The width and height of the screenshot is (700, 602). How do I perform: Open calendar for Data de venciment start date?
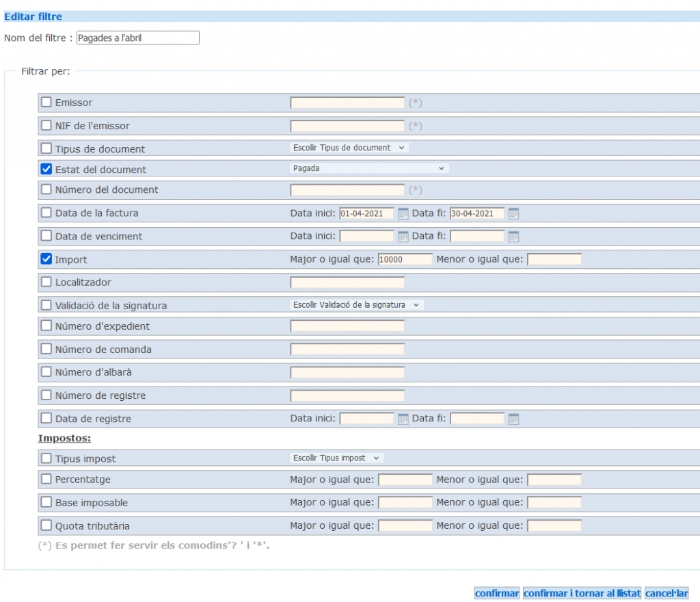[x=403, y=237]
